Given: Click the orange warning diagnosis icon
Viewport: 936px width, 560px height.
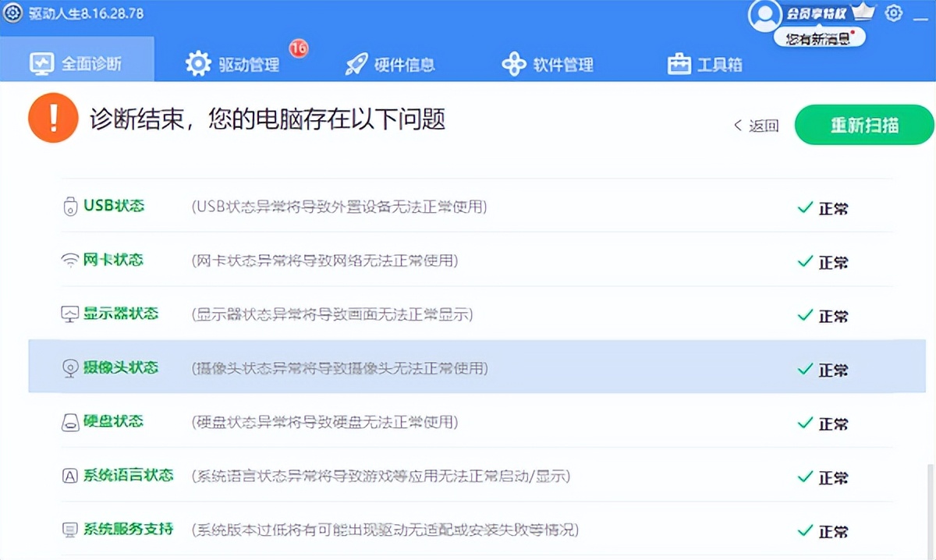Looking at the screenshot, I should tap(53, 118).
